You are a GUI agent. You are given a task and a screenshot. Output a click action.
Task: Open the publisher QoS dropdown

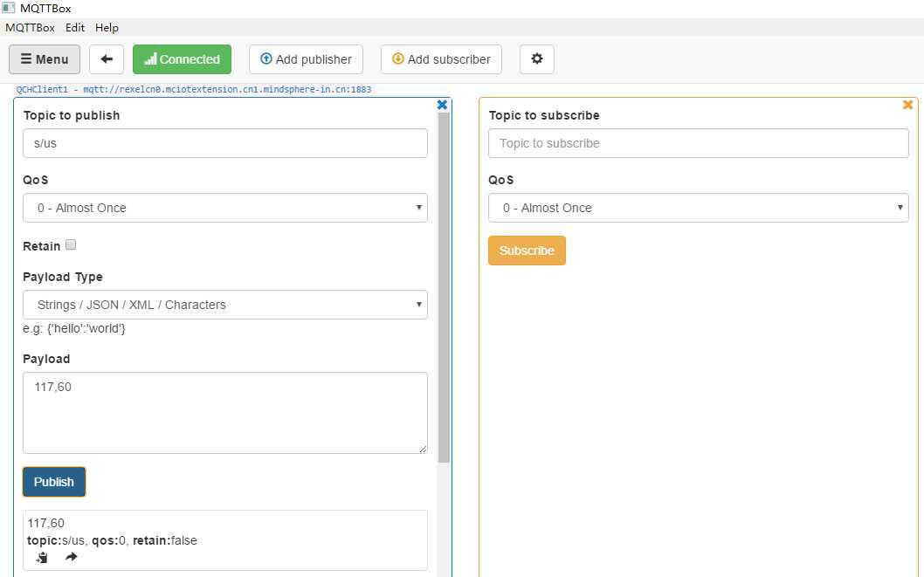coord(225,208)
